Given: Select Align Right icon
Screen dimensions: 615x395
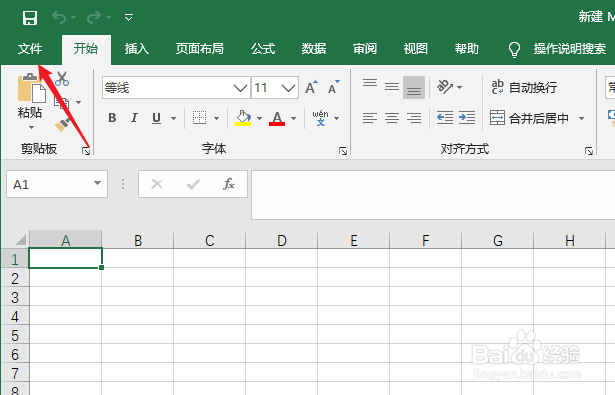Looking at the screenshot, I should (x=414, y=118).
